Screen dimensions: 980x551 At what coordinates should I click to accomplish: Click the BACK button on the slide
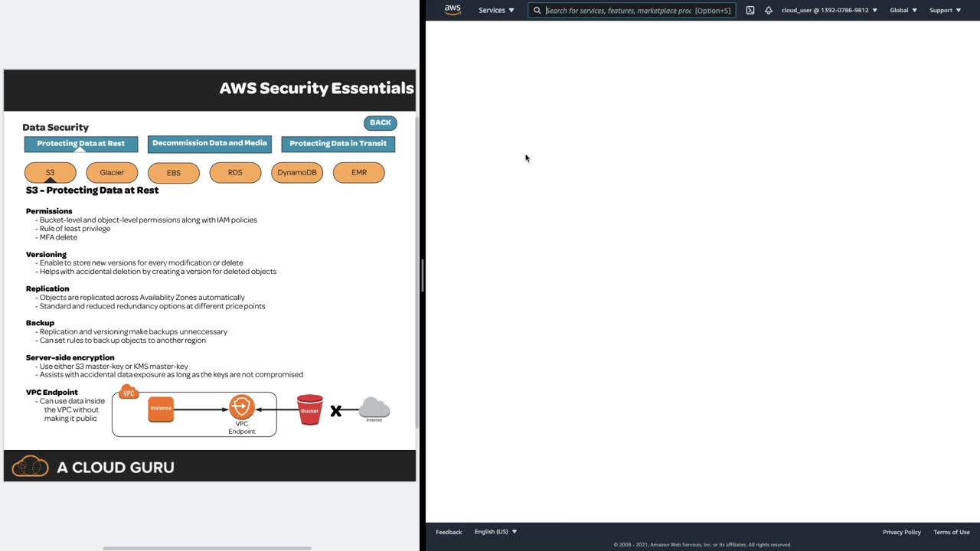pos(381,122)
